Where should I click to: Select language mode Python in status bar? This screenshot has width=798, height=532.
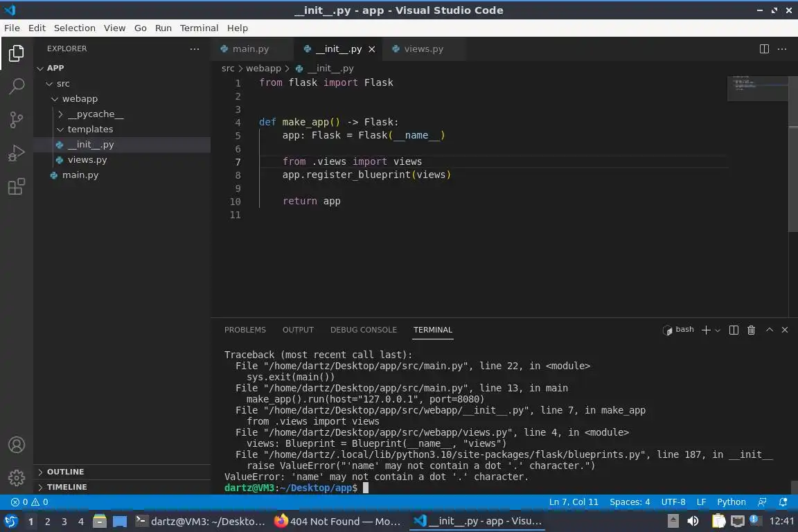[x=731, y=502]
